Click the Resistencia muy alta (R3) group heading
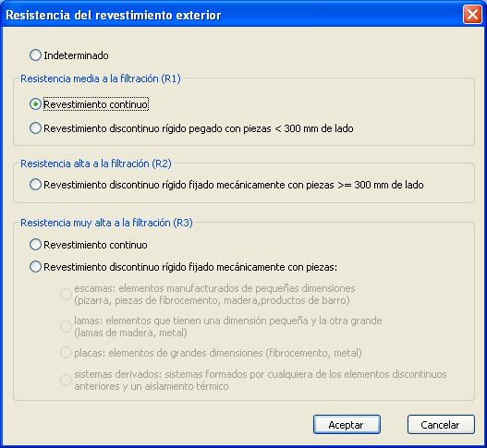The width and height of the screenshot is (487, 448). (106, 223)
